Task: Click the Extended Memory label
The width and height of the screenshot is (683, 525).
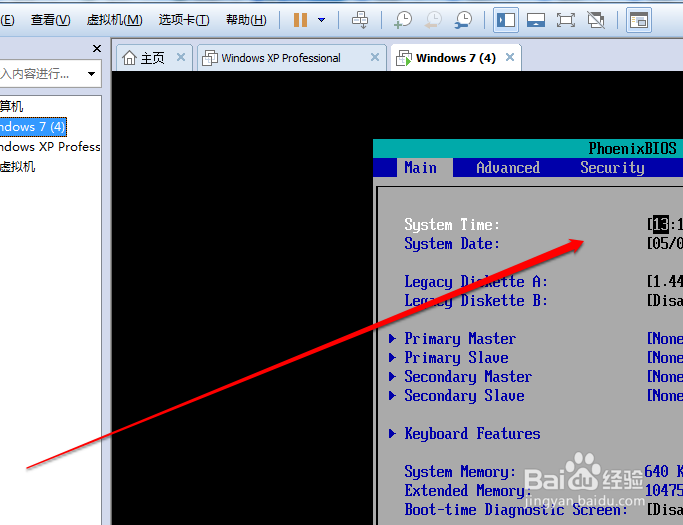Action: coord(468,491)
